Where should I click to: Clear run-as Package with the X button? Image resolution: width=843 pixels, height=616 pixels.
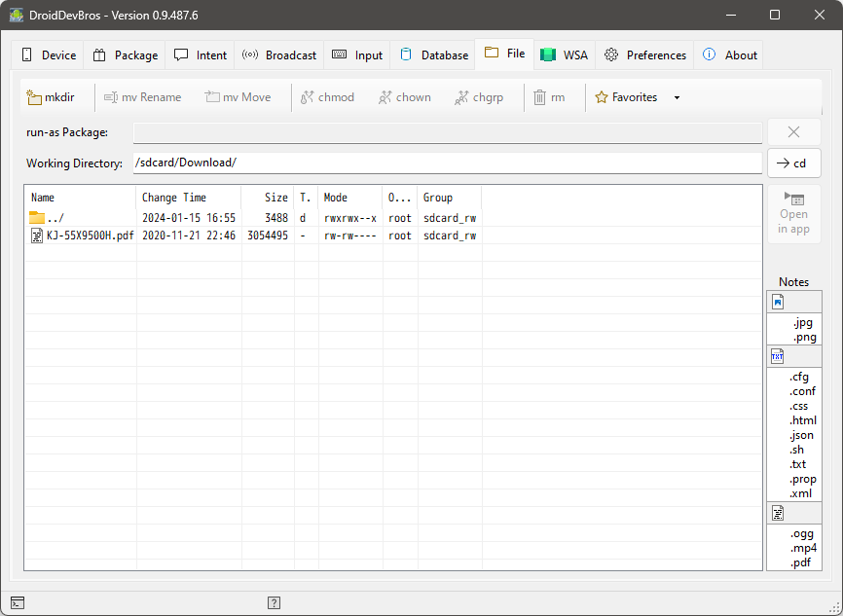(793, 131)
